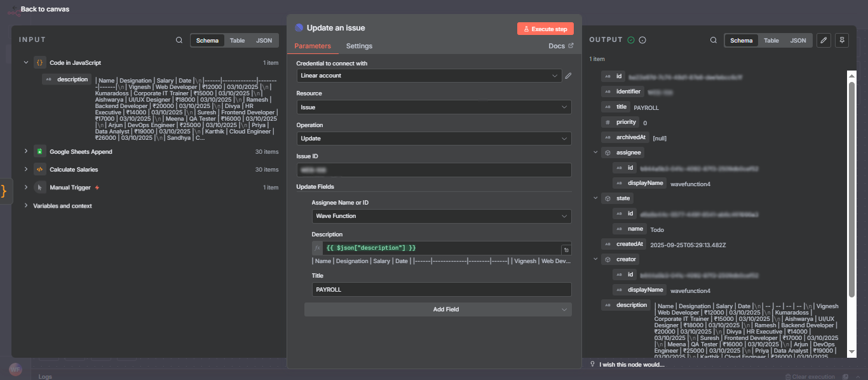Image resolution: width=868 pixels, height=380 pixels.
Task: Click the Linear logo beside Update an issue
Action: coord(299,27)
